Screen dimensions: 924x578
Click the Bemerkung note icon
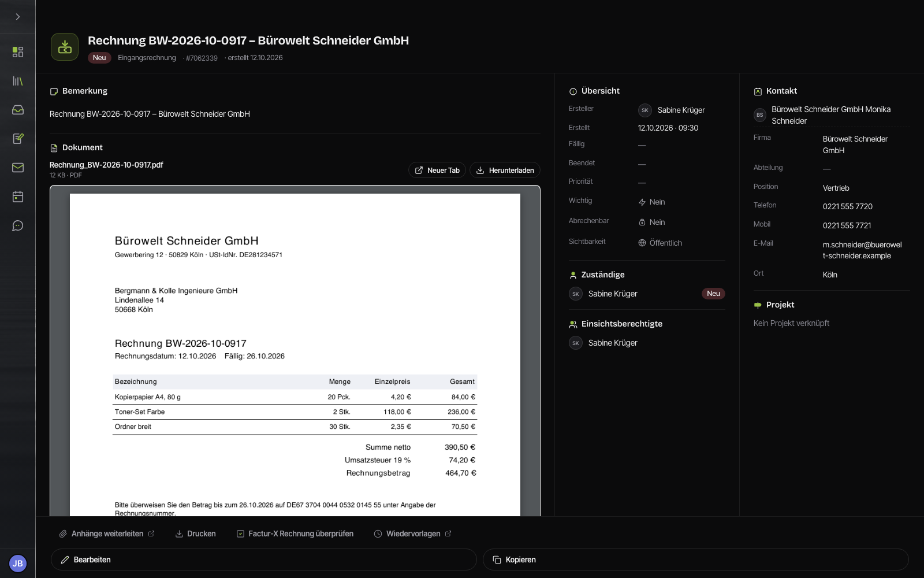point(54,91)
